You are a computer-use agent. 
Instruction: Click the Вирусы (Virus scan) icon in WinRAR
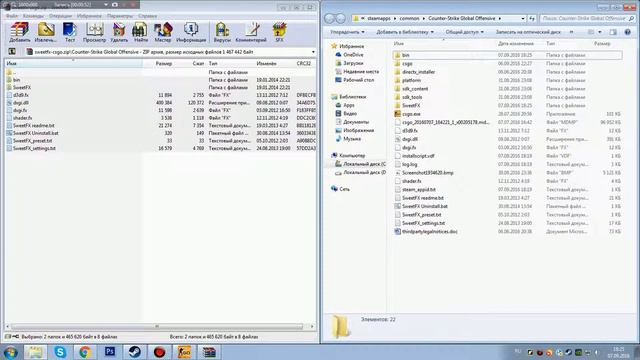222,33
